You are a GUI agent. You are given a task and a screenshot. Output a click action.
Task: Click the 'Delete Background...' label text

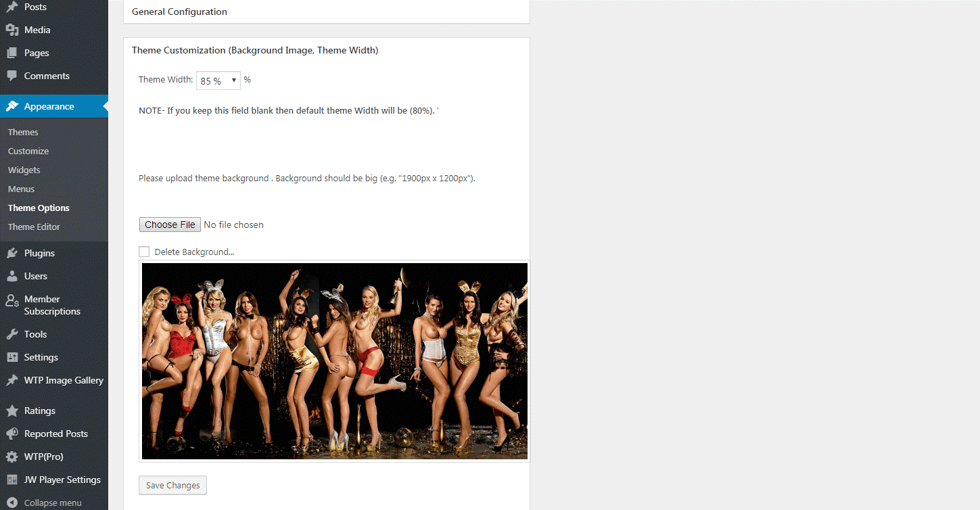click(194, 252)
